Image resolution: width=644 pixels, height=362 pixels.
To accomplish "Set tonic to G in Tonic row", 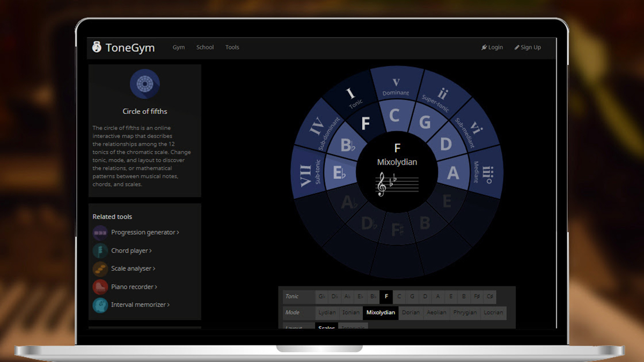I will pos(412,296).
